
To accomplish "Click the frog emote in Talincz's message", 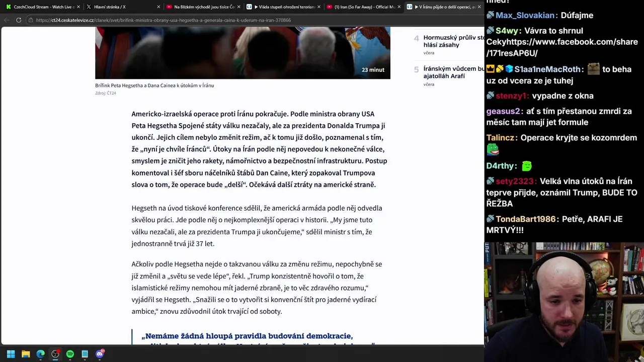I will pyautogui.click(x=493, y=149).
